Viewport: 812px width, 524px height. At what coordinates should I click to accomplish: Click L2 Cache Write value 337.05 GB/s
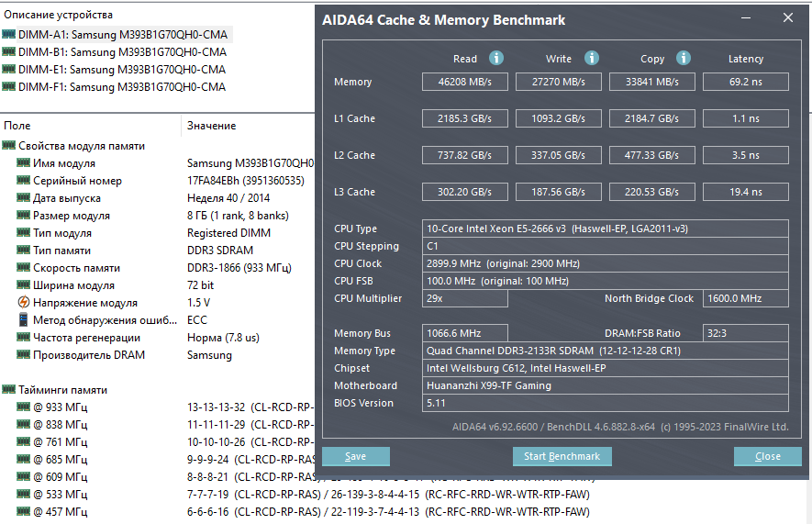point(558,155)
